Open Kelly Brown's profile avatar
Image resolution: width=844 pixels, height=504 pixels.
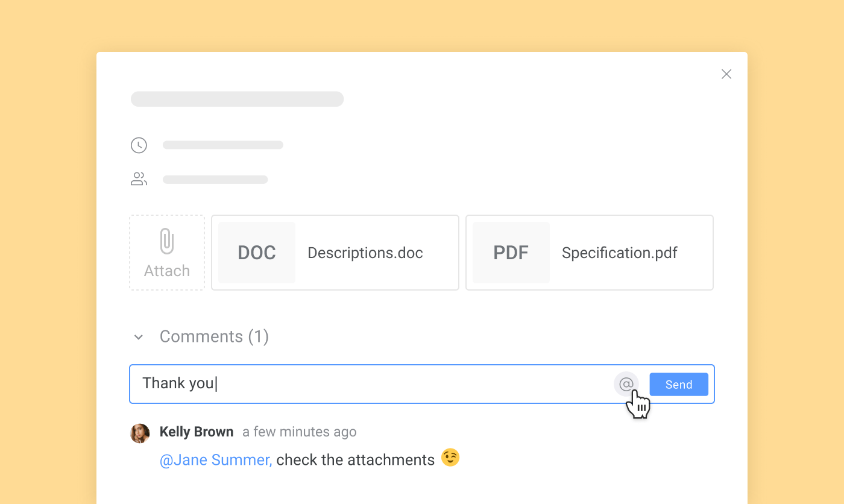coord(140,433)
